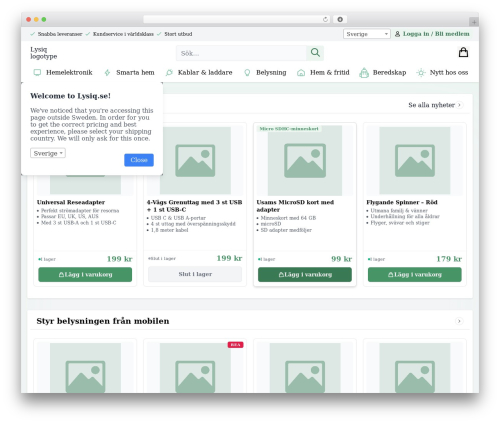Click Welcome to Lysiq.se! heading
The width and height of the screenshot is (500, 423).
70,96
